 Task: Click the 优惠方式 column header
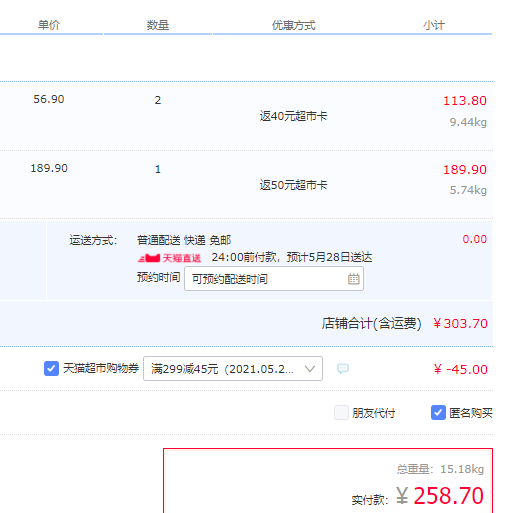[293, 25]
